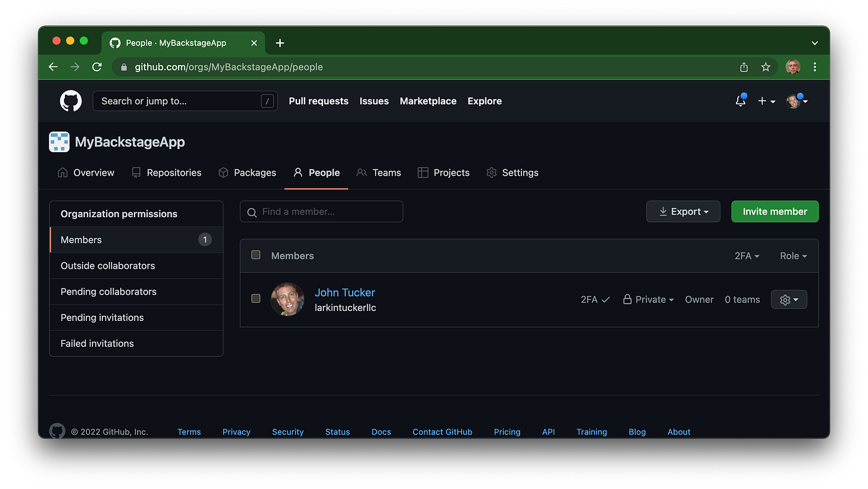Viewport: 868px width, 489px height.
Task: Go back with the browser back arrow
Action: pos(53,67)
